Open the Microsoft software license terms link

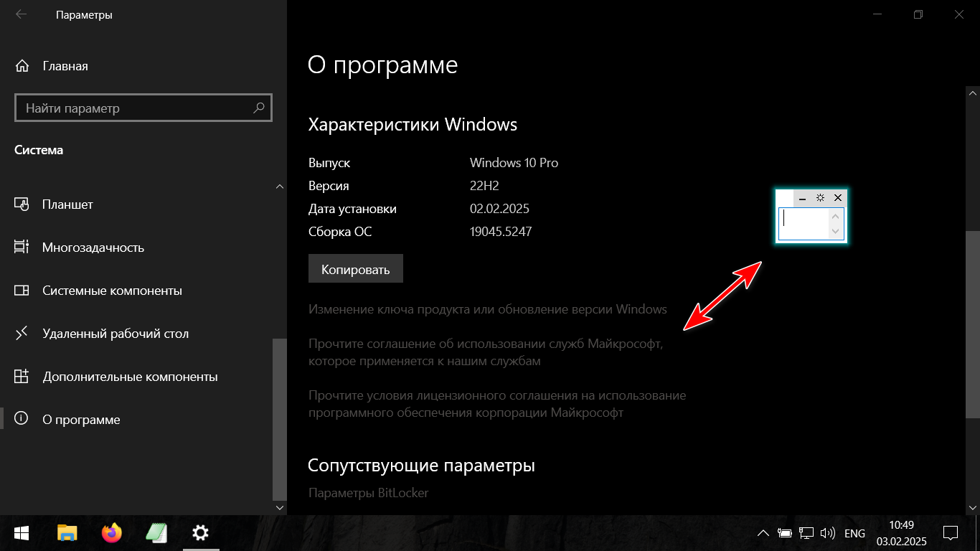497,404
